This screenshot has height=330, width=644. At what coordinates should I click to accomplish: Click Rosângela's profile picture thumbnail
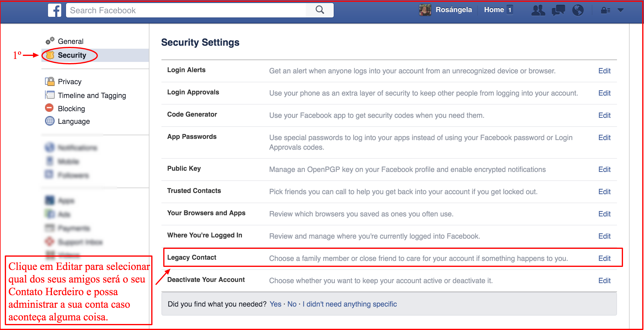(425, 10)
